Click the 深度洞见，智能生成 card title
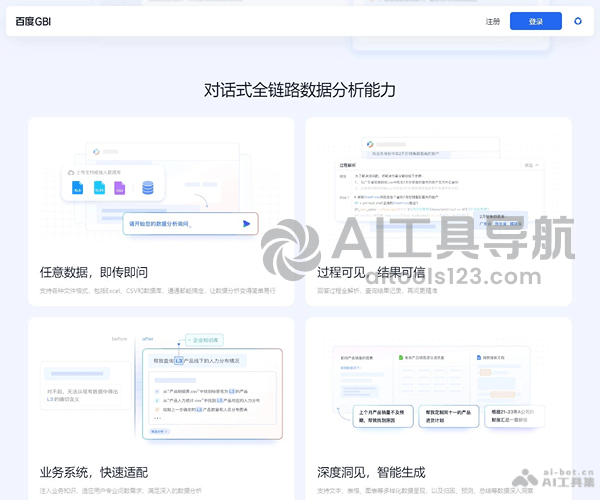 tap(371, 472)
